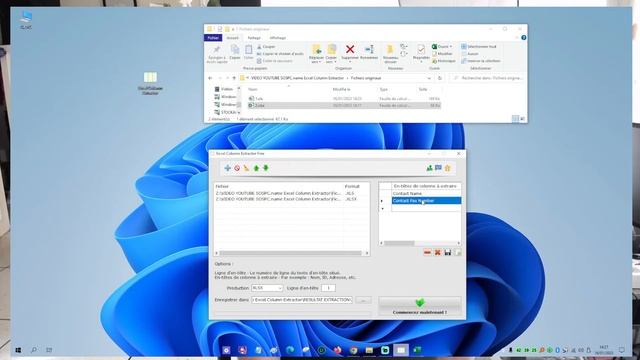640x360 pixels.
Task: Select the Contact Name header row
Action: (427, 193)
